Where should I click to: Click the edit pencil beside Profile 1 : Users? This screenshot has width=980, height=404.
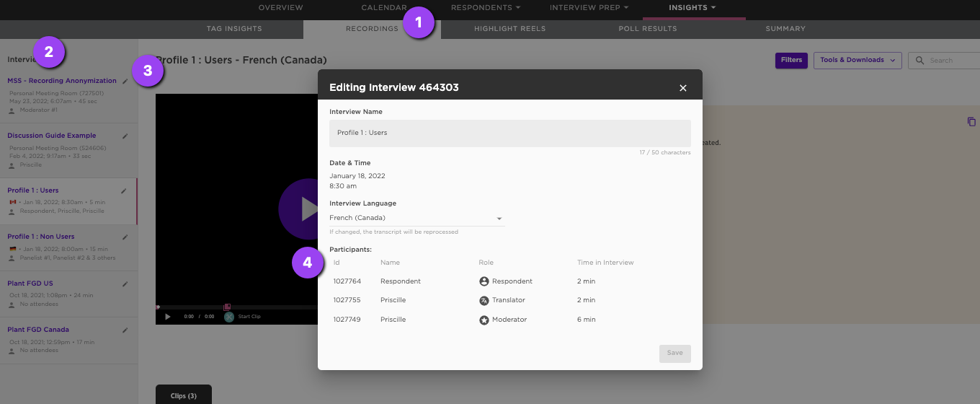pyautogui.click(x=125, y=191)
